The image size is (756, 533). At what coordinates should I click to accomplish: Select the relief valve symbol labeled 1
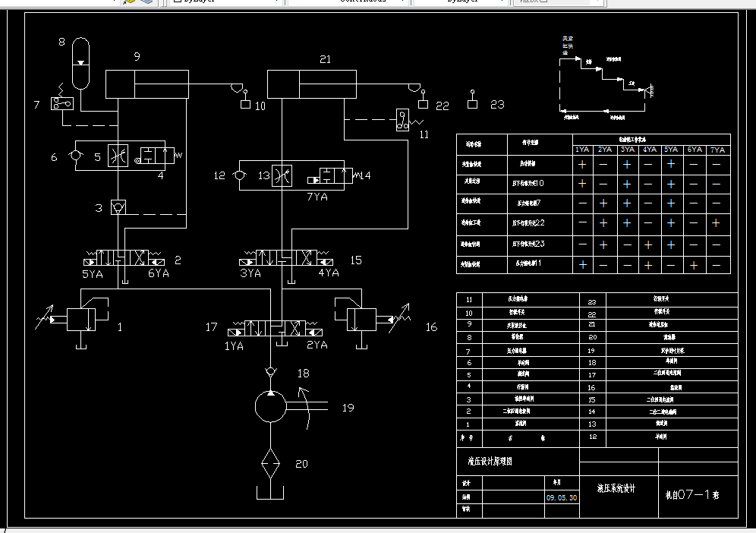click(x=81, y=320)
